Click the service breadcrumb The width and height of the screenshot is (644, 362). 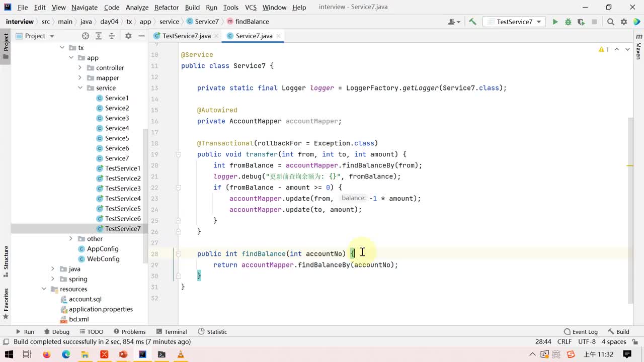[169, 22]
